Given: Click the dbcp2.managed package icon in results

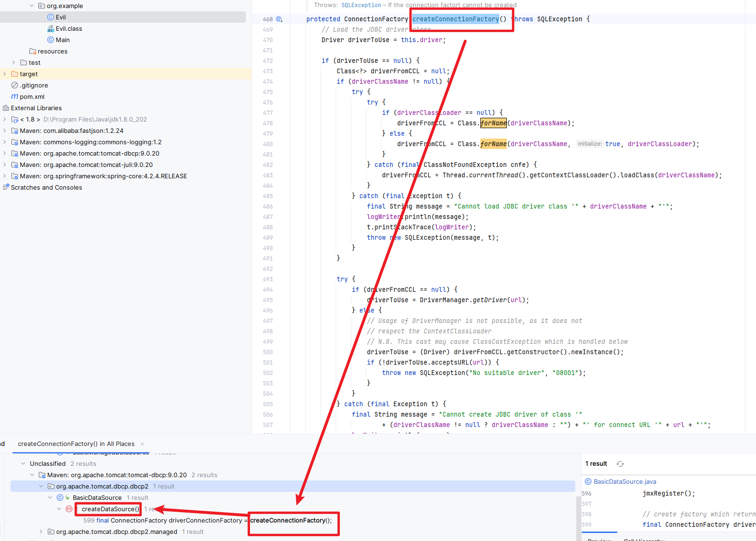Looking at the screenshot, I should click(x=51, y=532).
